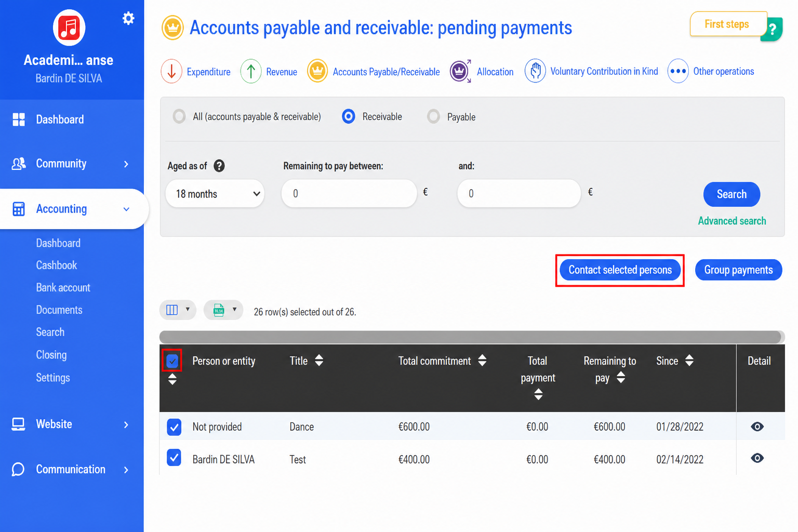798x532 pixels.
Task: Click the Group payments button
Action: click(x=738, y=270)
